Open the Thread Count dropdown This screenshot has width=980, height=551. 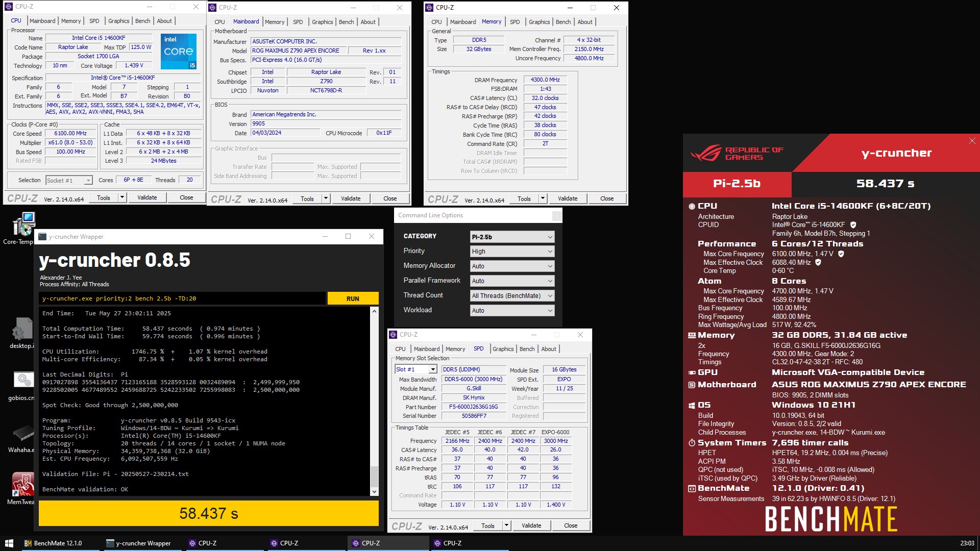point(512,296)
